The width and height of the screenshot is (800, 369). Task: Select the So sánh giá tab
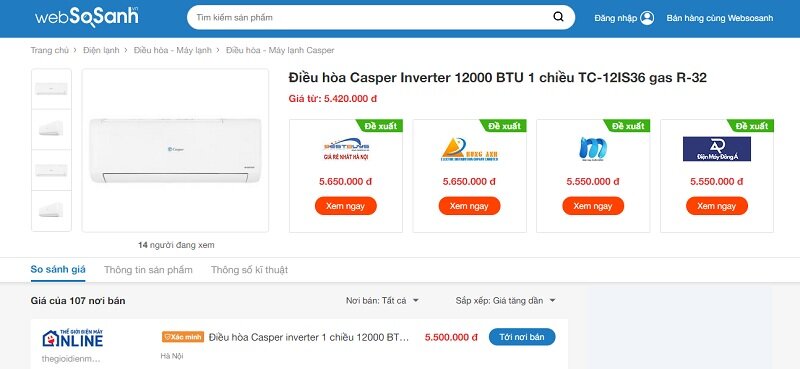58,269
